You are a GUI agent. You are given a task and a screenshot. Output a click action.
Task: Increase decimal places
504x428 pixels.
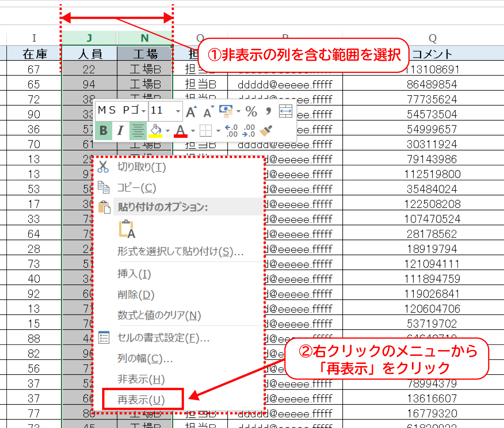click(x=232, y=130)
